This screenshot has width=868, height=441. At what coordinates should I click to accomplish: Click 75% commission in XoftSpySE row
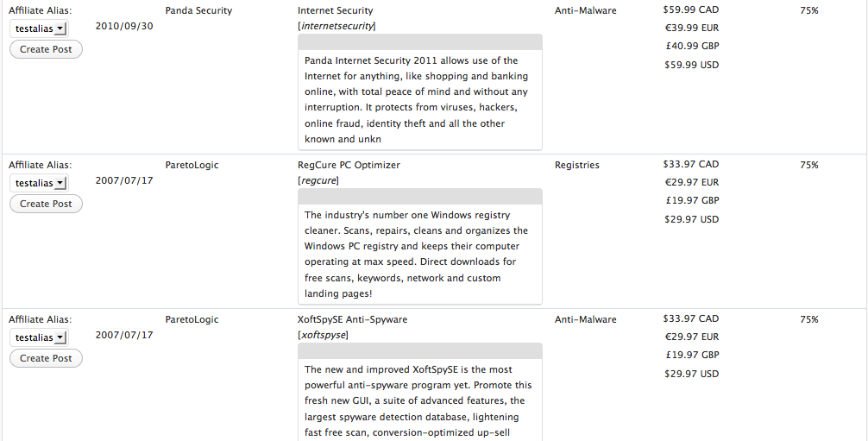click(x=808, y=319)
